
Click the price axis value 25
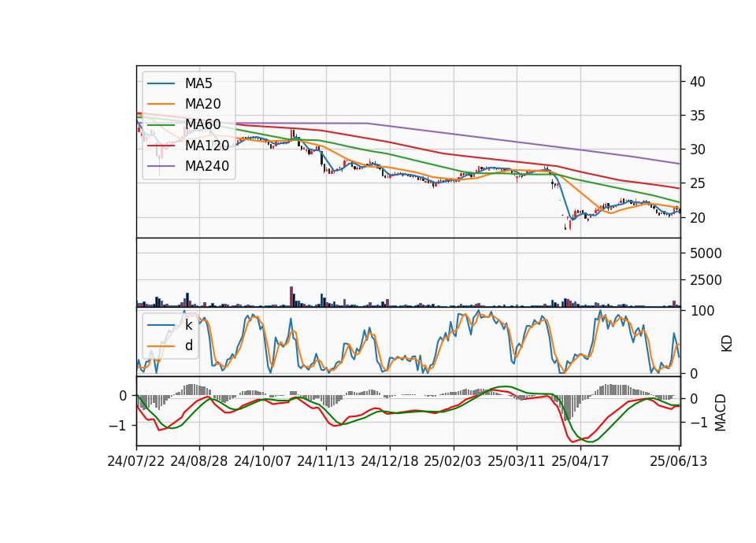(x=697, y=183)
